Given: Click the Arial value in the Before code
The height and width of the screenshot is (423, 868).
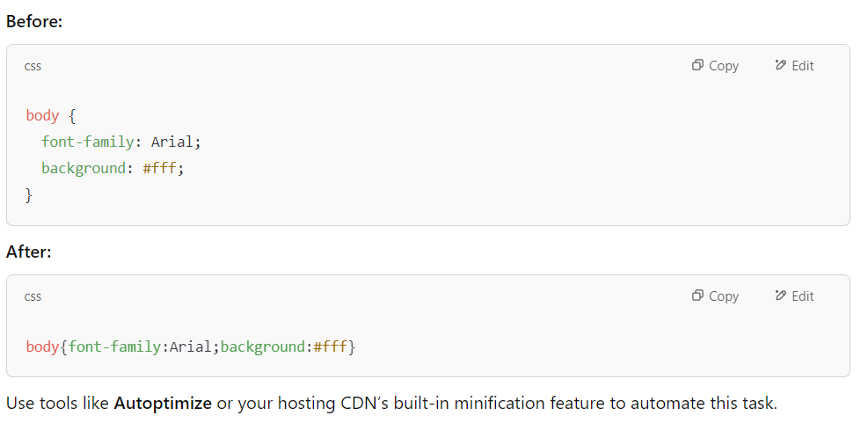Looking at the screenshot, I should [x=172, y=142].
